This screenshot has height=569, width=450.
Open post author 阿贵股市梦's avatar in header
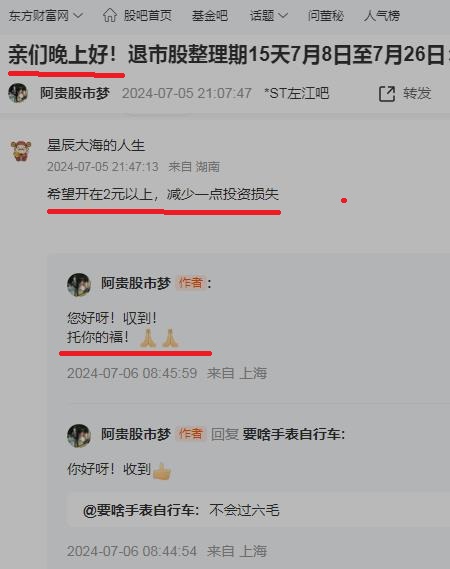click(18, 93)
